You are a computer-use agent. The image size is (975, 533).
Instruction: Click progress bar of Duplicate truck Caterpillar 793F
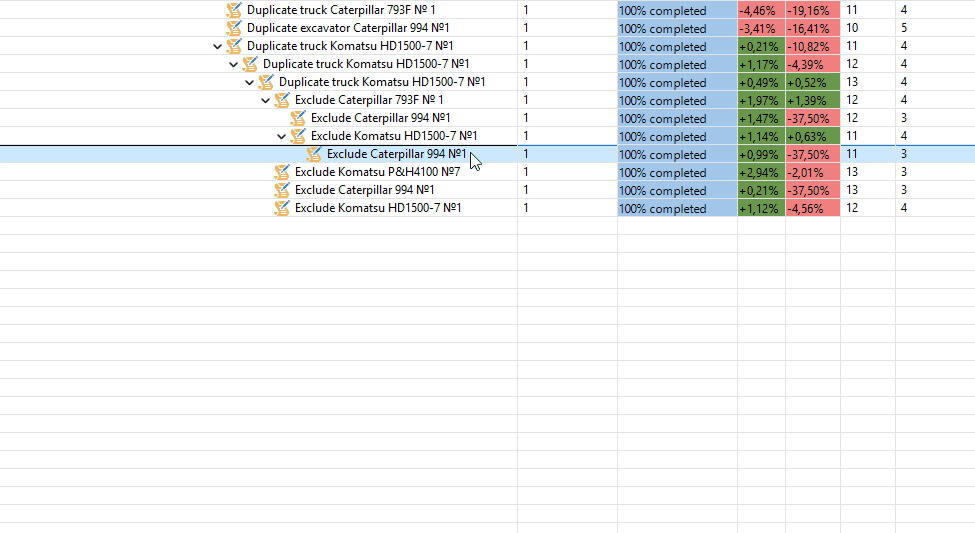point(677,11)
